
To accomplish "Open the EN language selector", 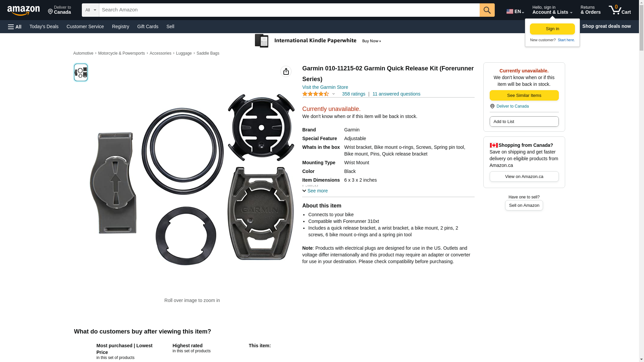I will click(x=515, y=11).
